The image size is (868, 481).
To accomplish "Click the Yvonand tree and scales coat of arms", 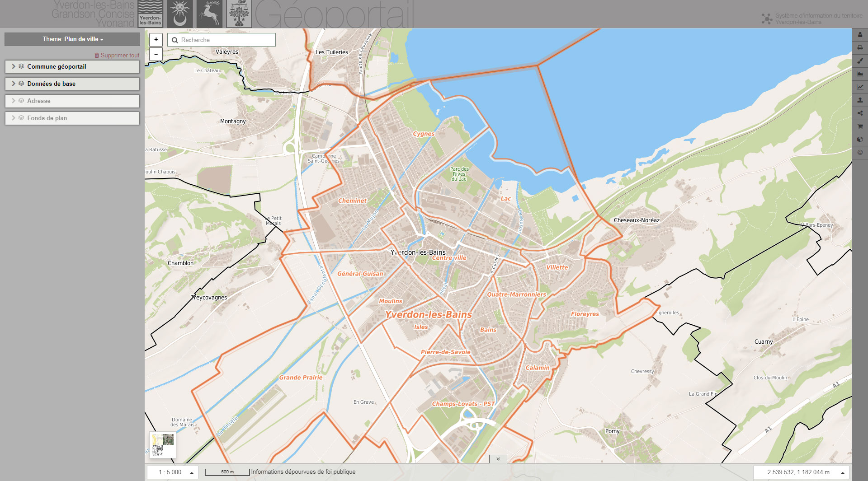I will pyautogui.click(x=239, y=14).
